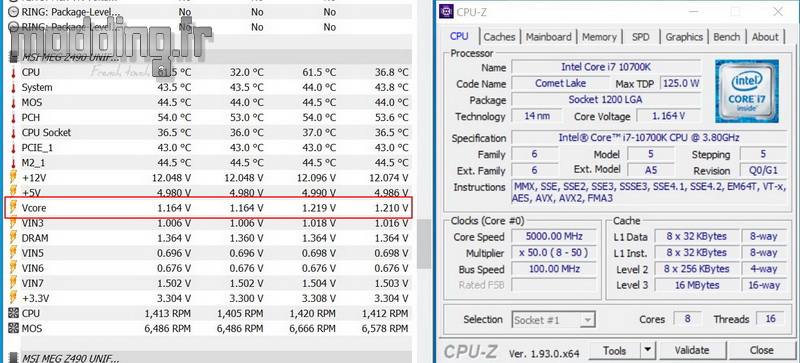Click the Multiplier value x 50.0
Screen dimensions: 800x363
554,253
